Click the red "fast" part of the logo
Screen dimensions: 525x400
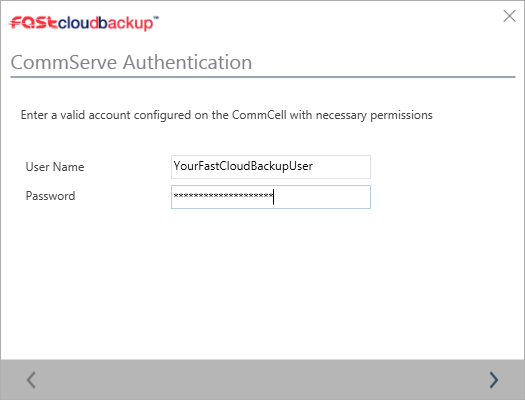(33, 23)
